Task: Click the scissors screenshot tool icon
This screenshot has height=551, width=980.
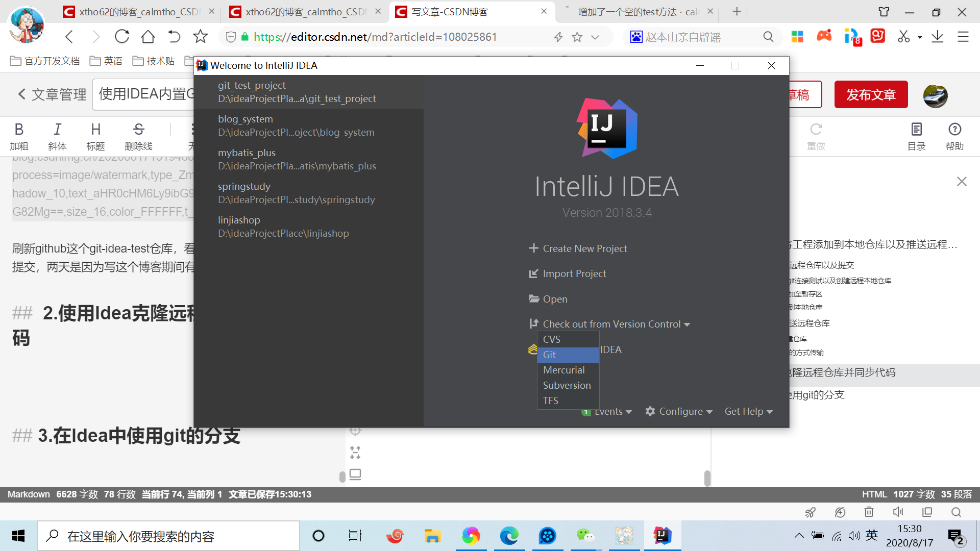Action: pyautogui.click(x=903, y=37)
